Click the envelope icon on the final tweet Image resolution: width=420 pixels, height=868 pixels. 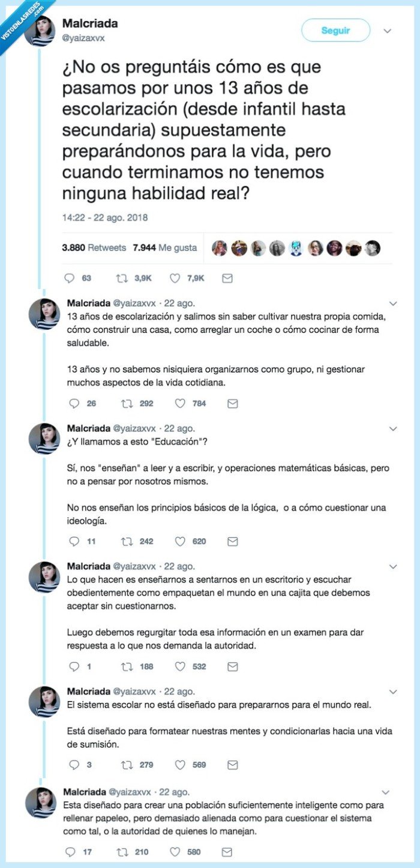226,851
